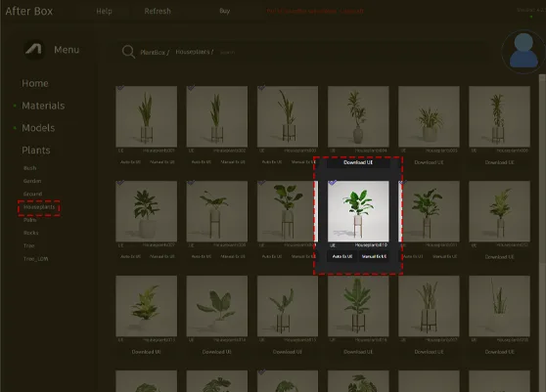Image resolution: width=546 pixels, height=392 pixels.
Task: Select the Rocks plant category
Action: [30, 233]
